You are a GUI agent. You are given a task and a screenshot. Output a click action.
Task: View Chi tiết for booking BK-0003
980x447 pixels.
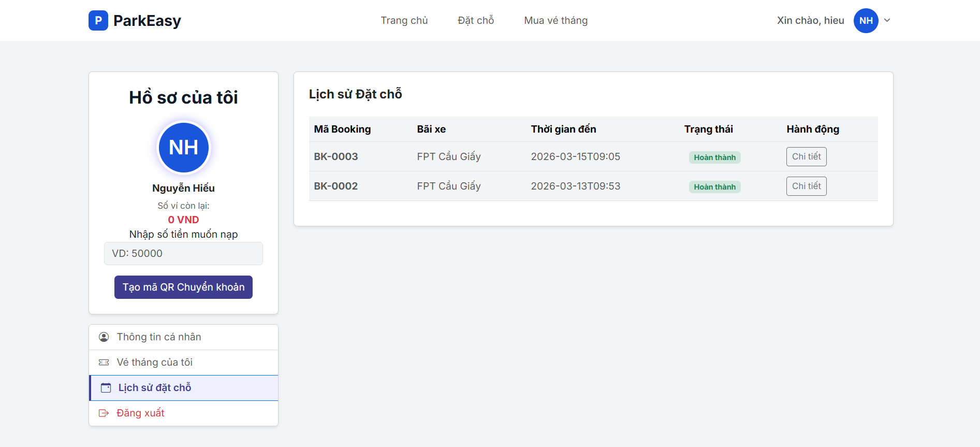pos(806,156)
